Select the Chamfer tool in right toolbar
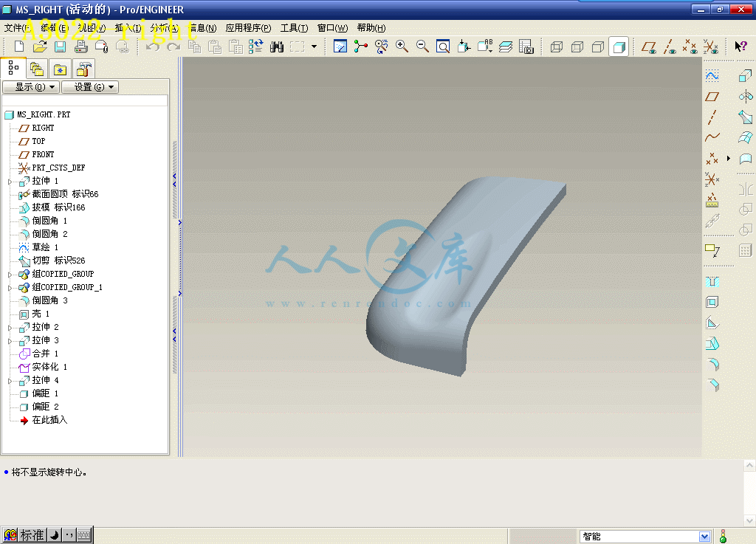756x544 pixels. [712, 385]
